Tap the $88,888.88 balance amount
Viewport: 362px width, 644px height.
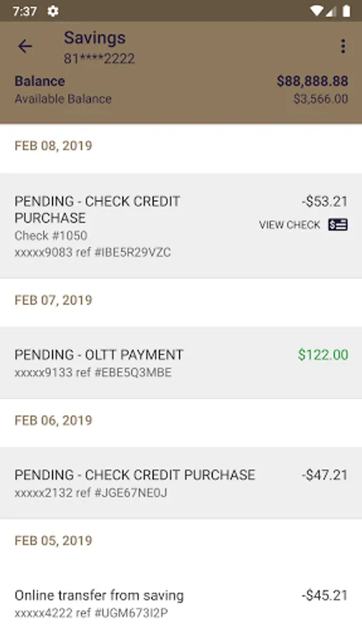click(313, 82)
